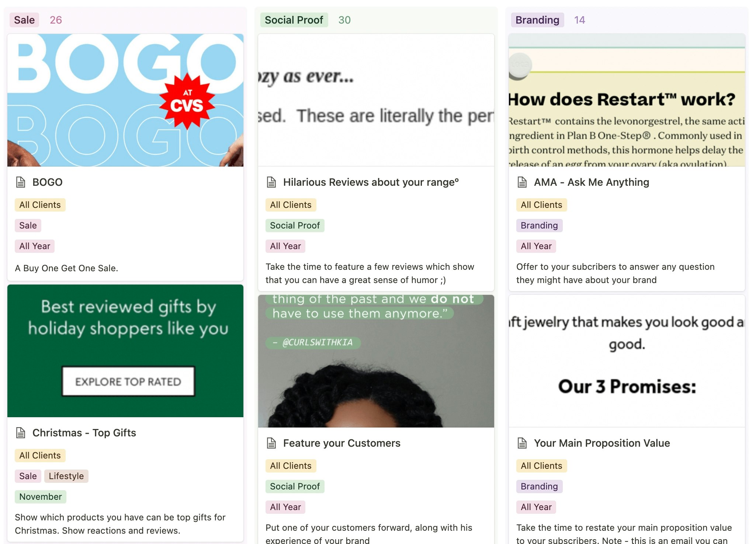This screenshot has height=544, width=756.
Task: Click the 26 count next to Sale
Action: click(x=56, y=20)
